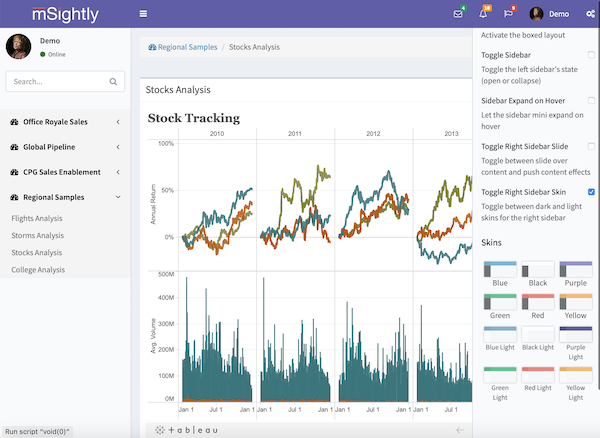Open the bell alerts icon
Screen dimensions: 600x438
click(x=483, y=14)
